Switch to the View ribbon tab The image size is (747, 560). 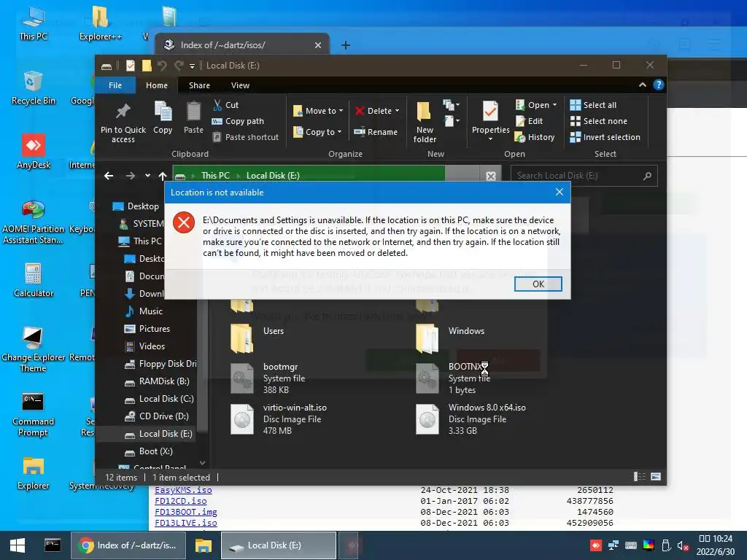(240, 85)
